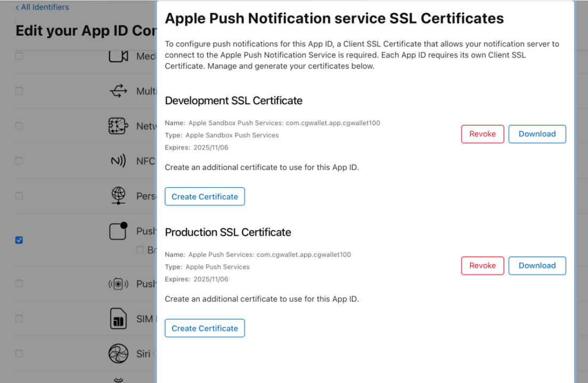
Task: Enable the Multipath capability checkbox
Action: coord(19,91)
